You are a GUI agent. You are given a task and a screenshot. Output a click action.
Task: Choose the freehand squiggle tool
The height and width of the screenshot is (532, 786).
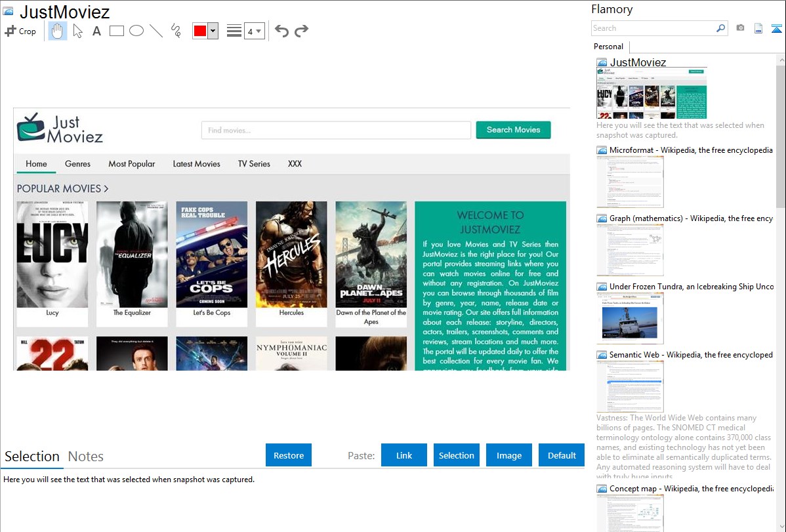176,31
